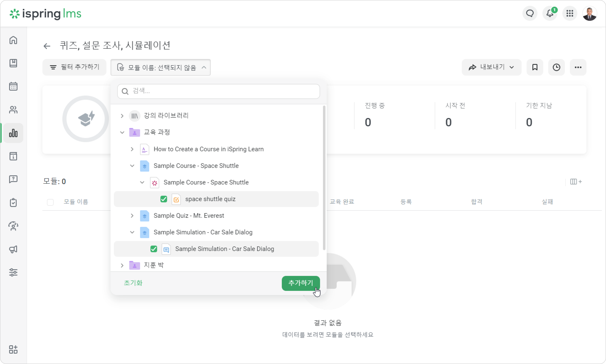The height and width of the screenshot is (364, 606).
Task: Click the 초기화 reset link
Action: [x=133, y=283]
